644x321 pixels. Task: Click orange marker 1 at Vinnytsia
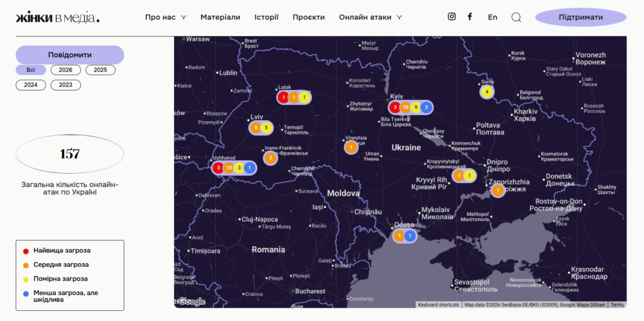coord(351,147)
